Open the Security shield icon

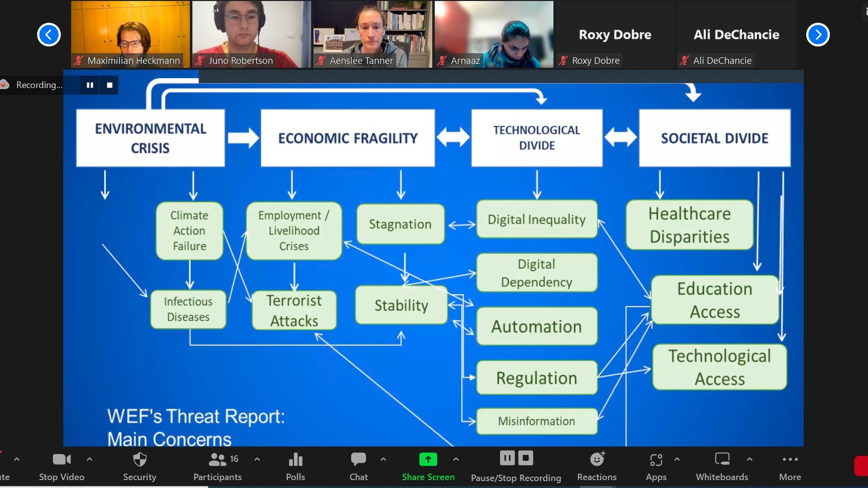click(139, 460)
